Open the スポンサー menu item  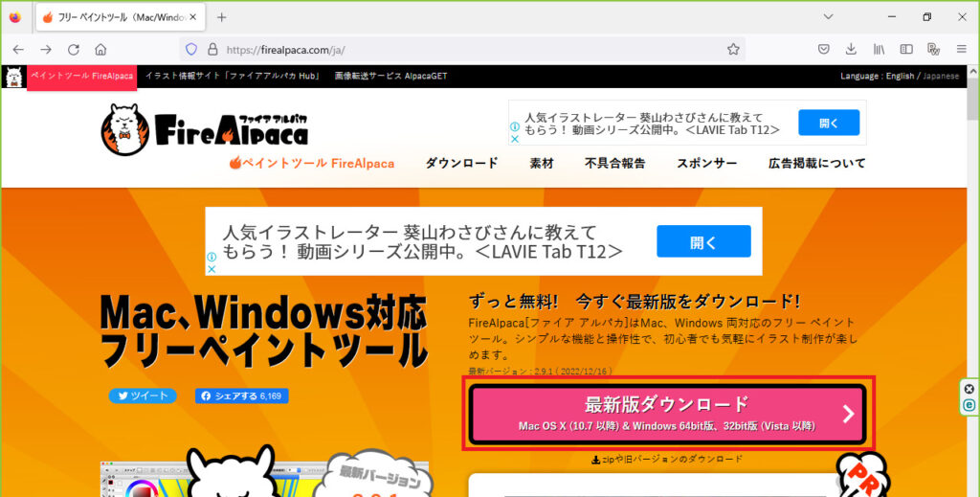pos(707,163)
